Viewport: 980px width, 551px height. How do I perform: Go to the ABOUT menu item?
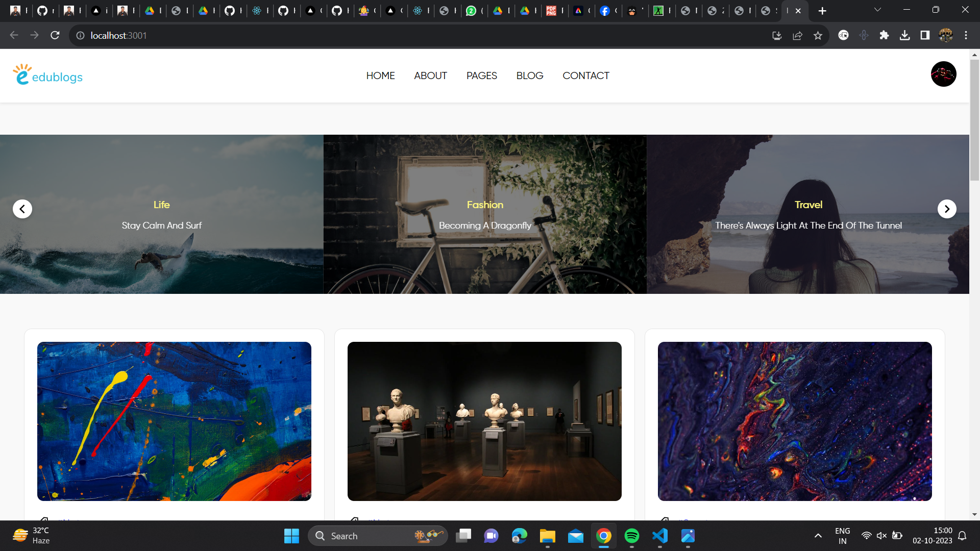click(430, 76)
